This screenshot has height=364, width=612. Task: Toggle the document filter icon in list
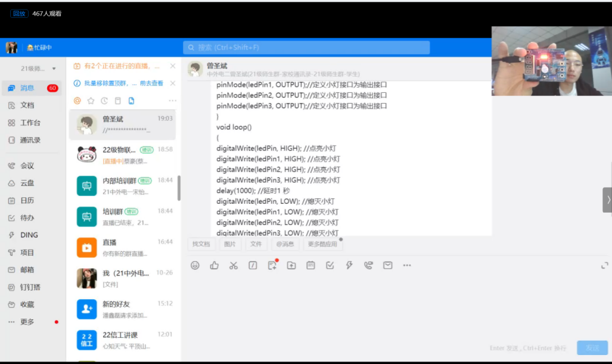tap(131, 101)
